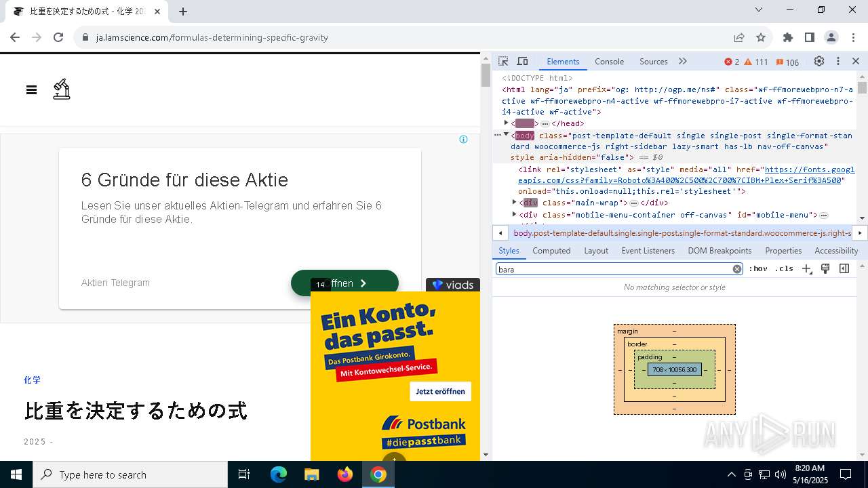This screenshot has height=488, width=868.
Task: Click the microscope site logo
Action: click(x=62, y=89)
